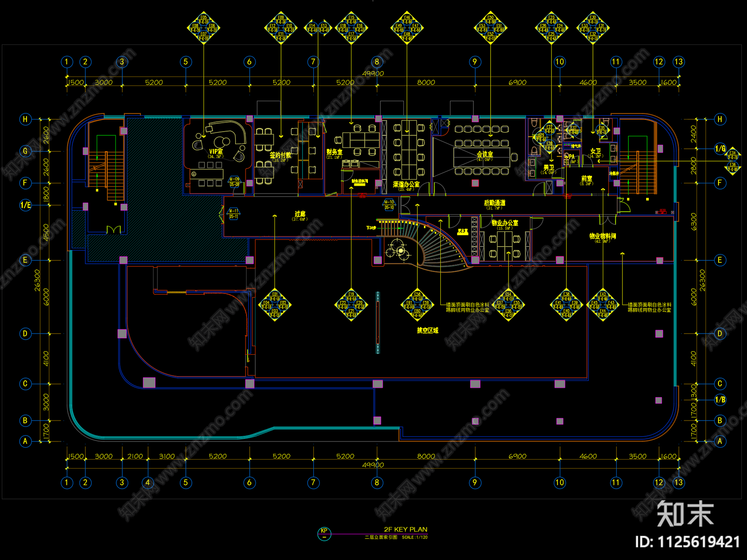The image size is (747, 560).
Task: Click the E38 elevation index diamond
Action: coord(566,305)
